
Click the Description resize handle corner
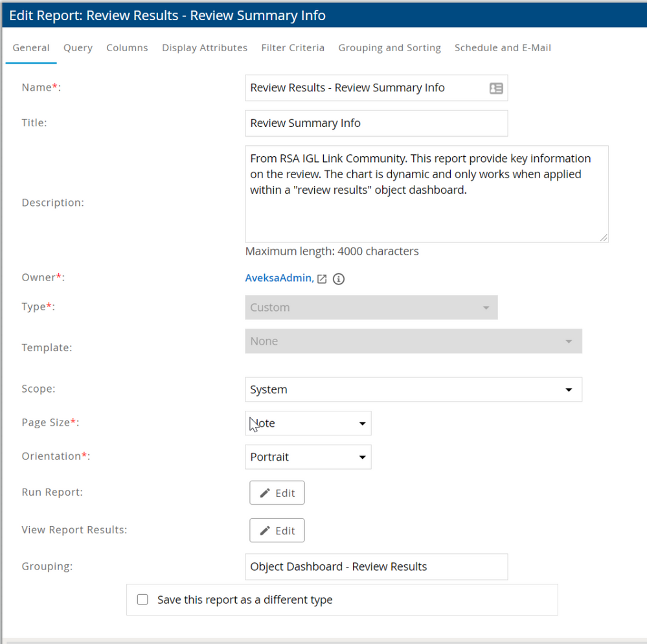click(604, 238)
